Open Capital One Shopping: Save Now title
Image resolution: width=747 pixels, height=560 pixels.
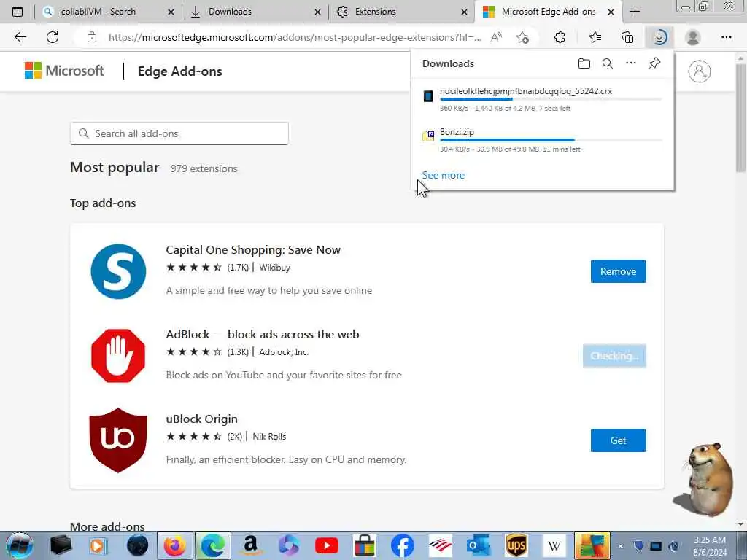pos(253,250)
